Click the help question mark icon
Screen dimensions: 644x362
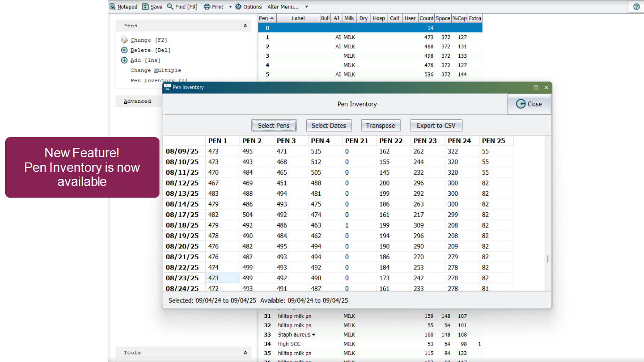coord(636,7)
